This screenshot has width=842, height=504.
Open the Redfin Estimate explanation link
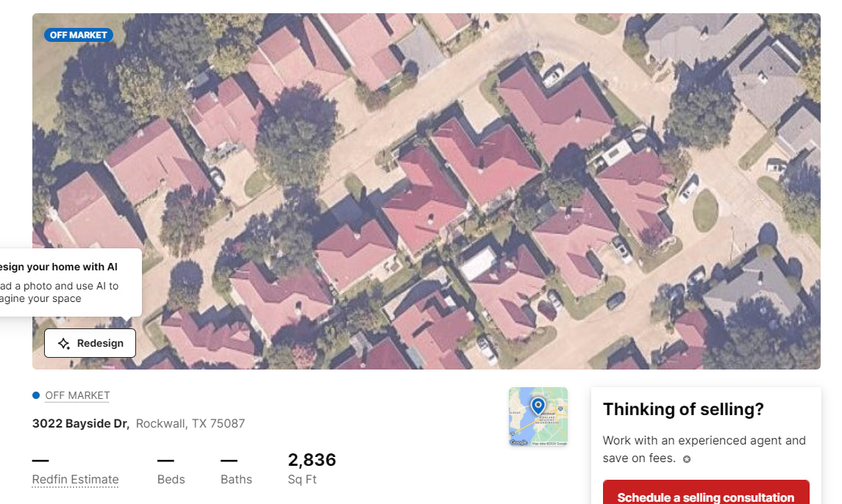click(75, 479)
